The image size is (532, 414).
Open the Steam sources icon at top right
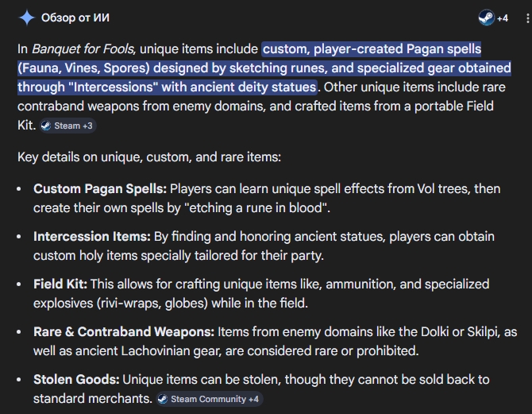[x=486, y=17]
